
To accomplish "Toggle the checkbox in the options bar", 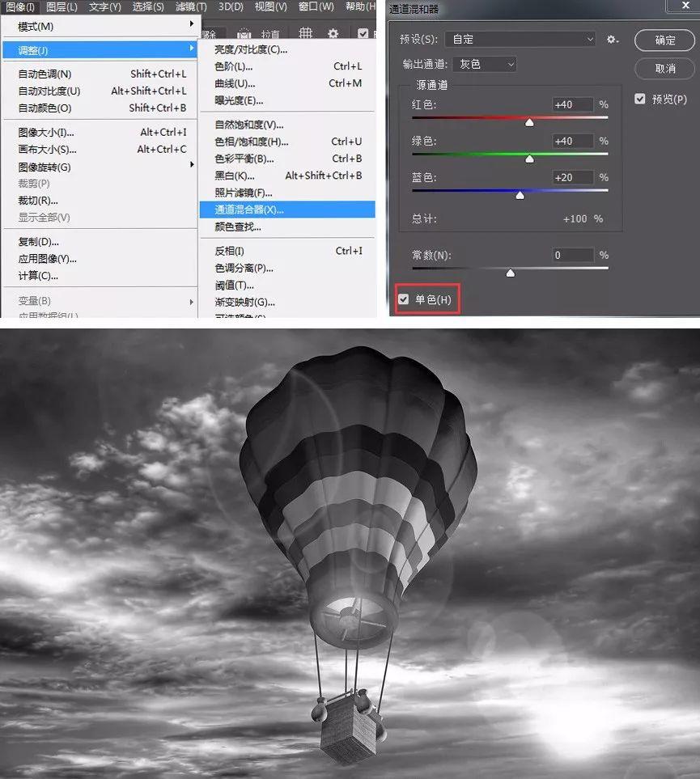I will point(363,33).
